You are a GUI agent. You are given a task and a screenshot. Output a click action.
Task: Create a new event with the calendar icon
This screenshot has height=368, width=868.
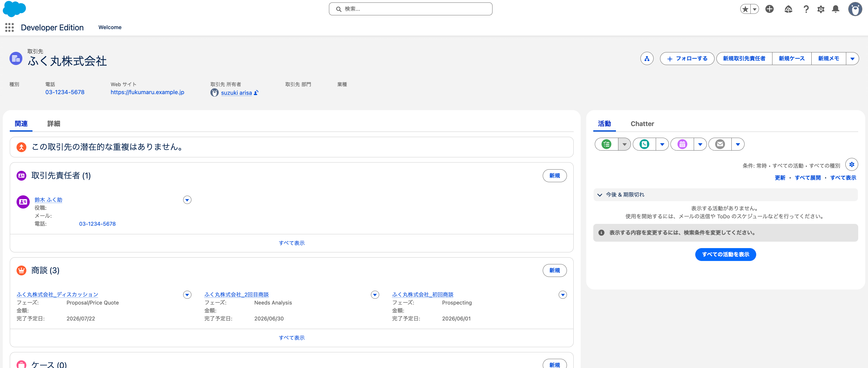click(x=682, y=144)
